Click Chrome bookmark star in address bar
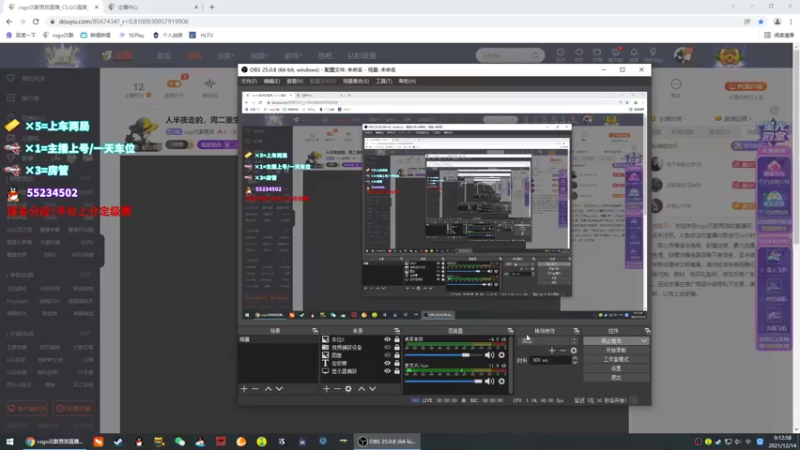The image size is (800, 450). pyautogui.click(x=761, y=21)
